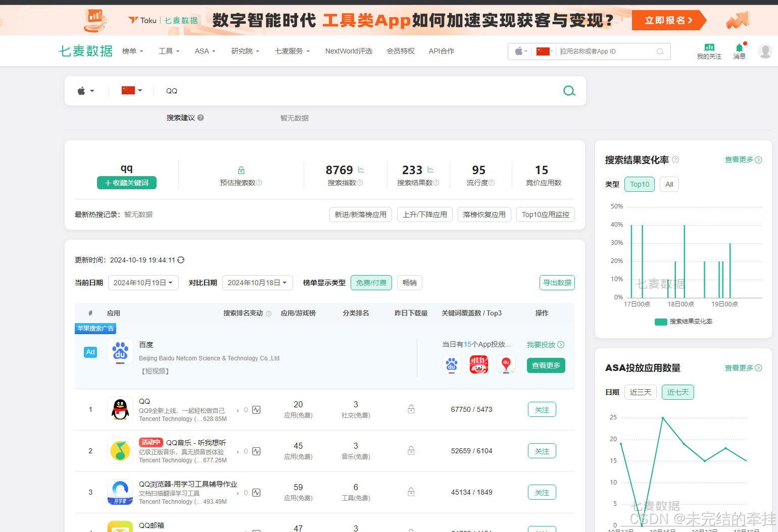The width and height of the screenshot is (778, 532).
Task: Click help icon beside 搜索结果变化率 title
Action: pyautogui.click(x=675, y=159)
